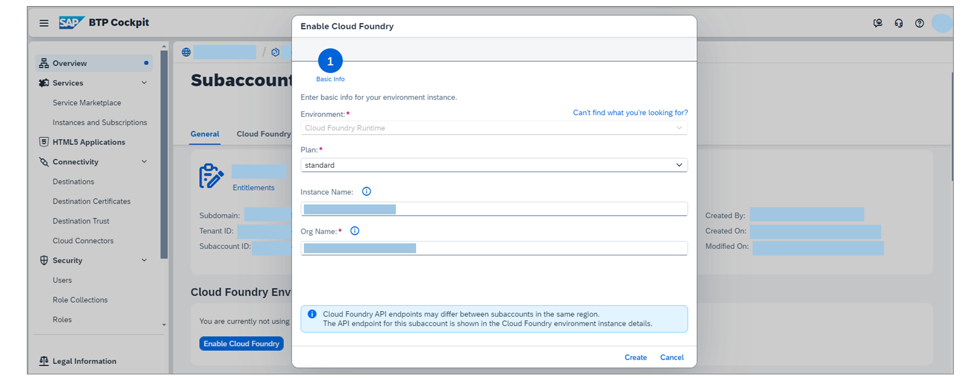Click the SAP logo
Screen dimensions: 980x381
tap(71, 23)
